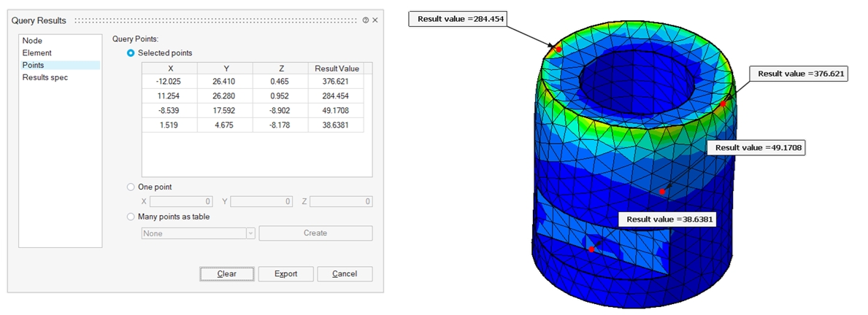Viewport: 868px width, 315px height.
Task: Close the Query Results dialog
Action: click(375, 20)
